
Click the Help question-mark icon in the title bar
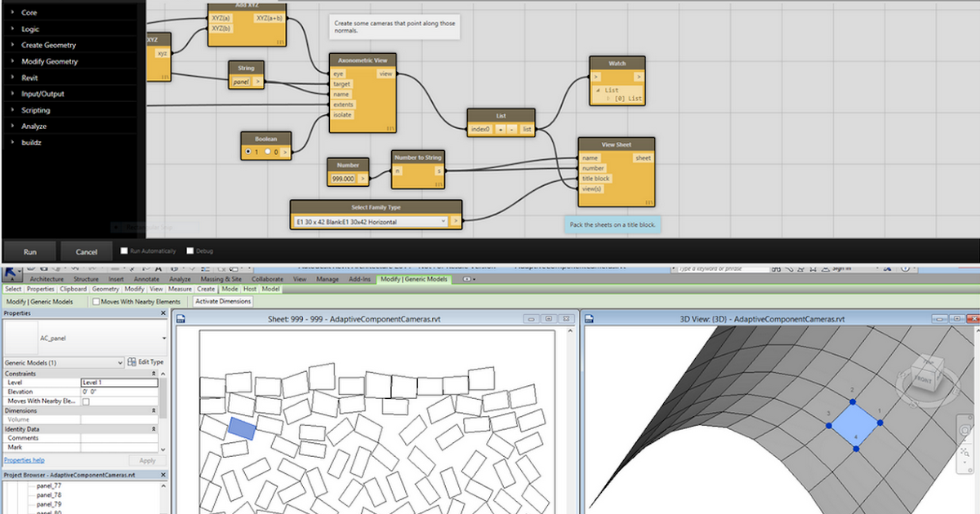tap(906, 268)
